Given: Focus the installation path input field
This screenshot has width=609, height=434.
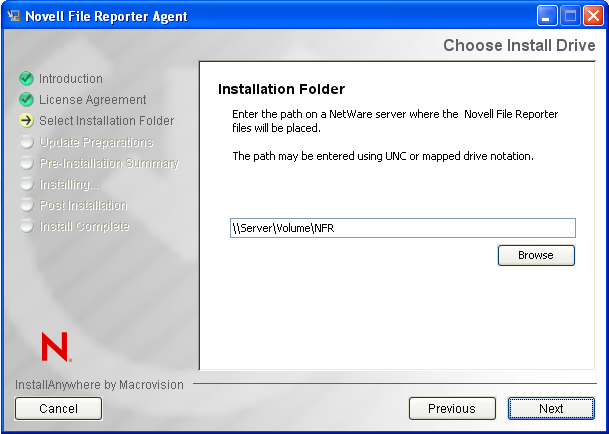Looking at the screenshot, I should pos(403,228).
